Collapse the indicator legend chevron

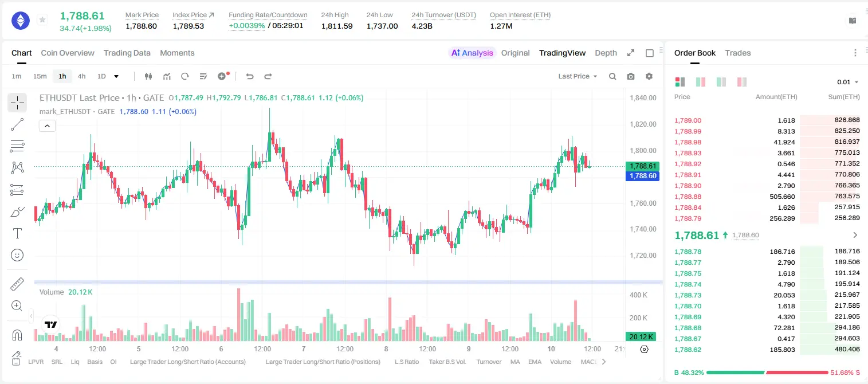[x=48, y=126]
